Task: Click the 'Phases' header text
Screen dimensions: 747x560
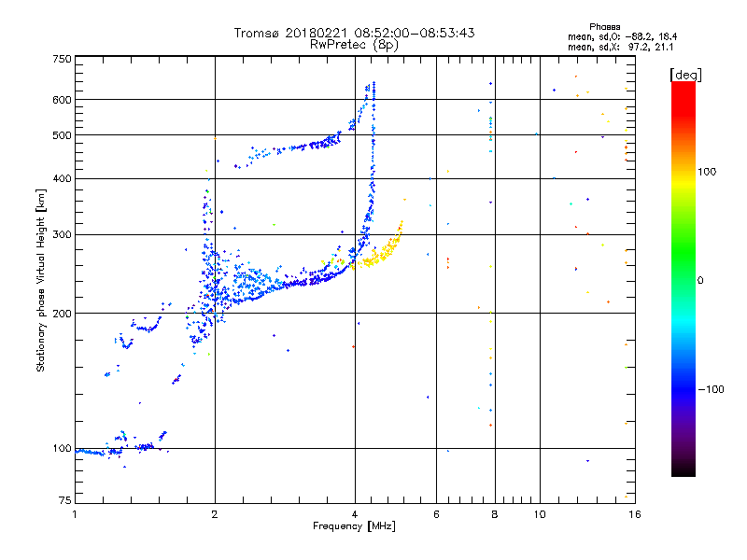Action: click(x=604, y=27)
